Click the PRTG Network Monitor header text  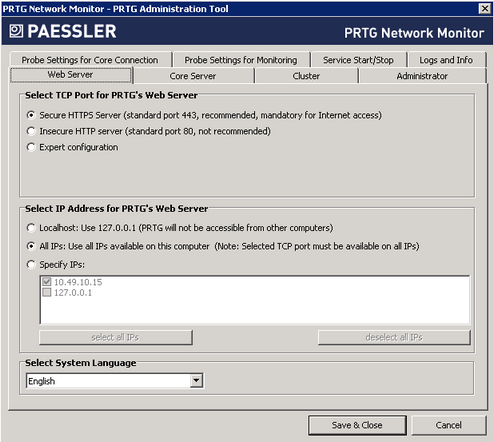coord(414,33)
